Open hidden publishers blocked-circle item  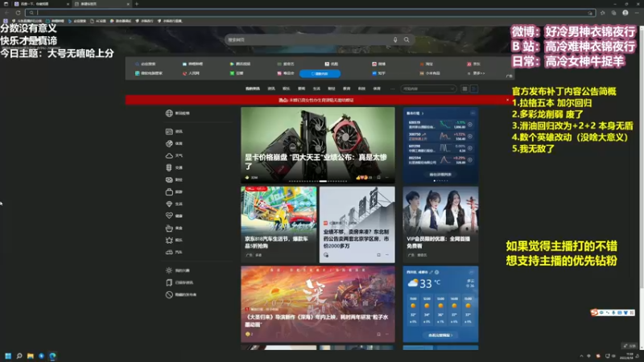(180, 294)
